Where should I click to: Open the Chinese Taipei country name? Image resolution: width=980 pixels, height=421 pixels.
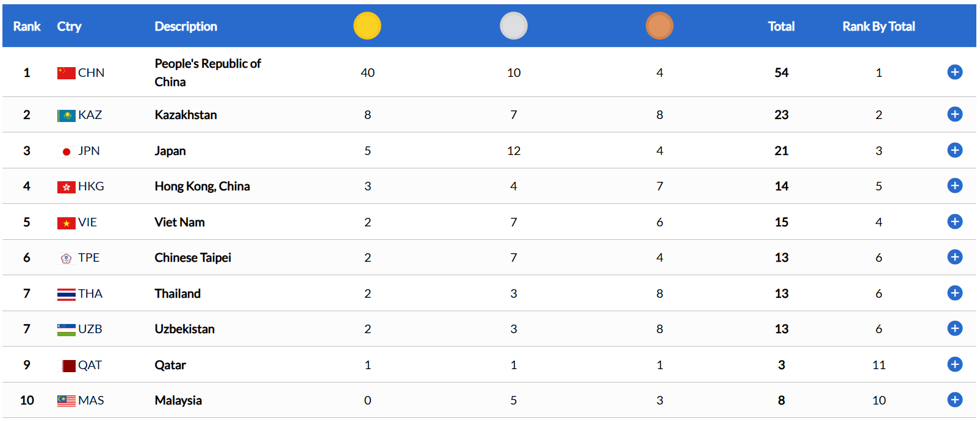point(193,257)
